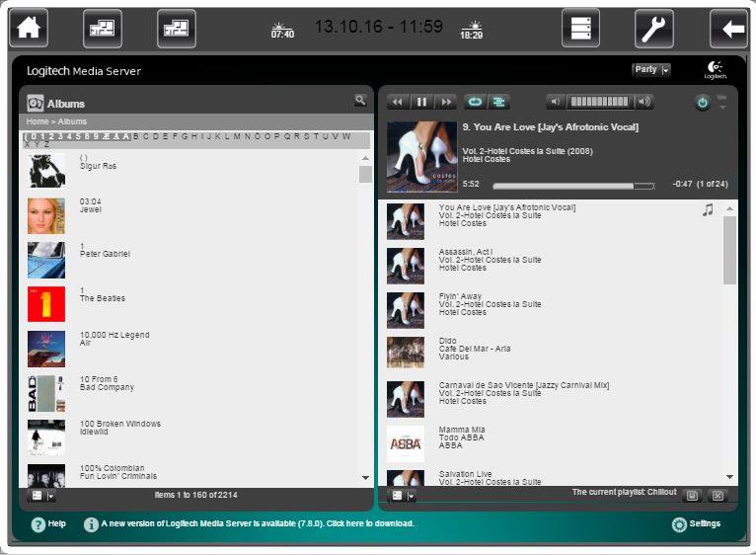Open the Party player dropdown
Screen dimensions: 756x555
tap(651, 70)
